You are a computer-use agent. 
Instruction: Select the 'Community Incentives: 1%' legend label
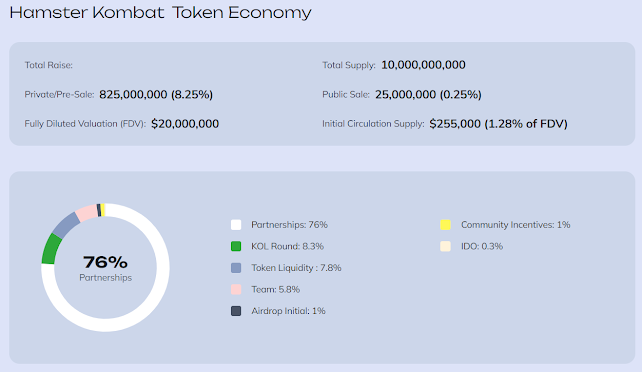pos(515,225)
